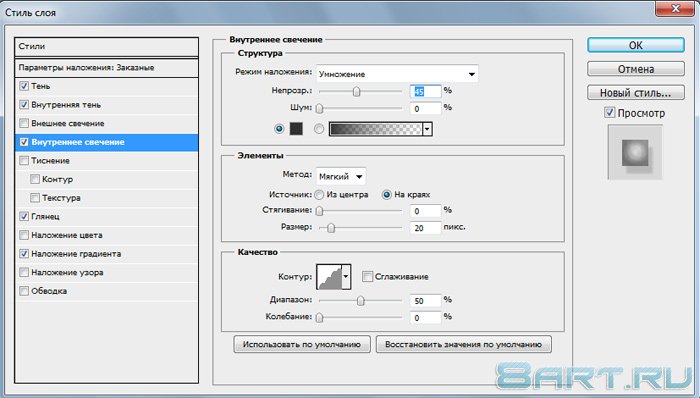This screenshot has height=398, width=700.
Task: Open the Метод dropdown showing Мягкий
Action: pos(341,177)
